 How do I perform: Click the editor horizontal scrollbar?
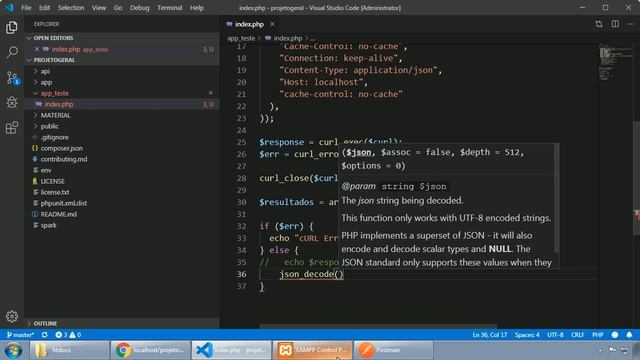378,327
